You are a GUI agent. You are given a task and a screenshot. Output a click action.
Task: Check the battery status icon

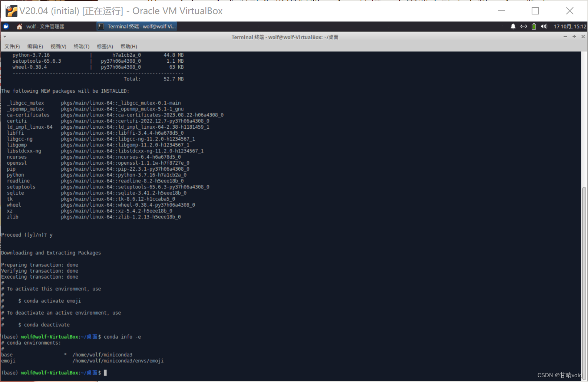pos(534,26)
